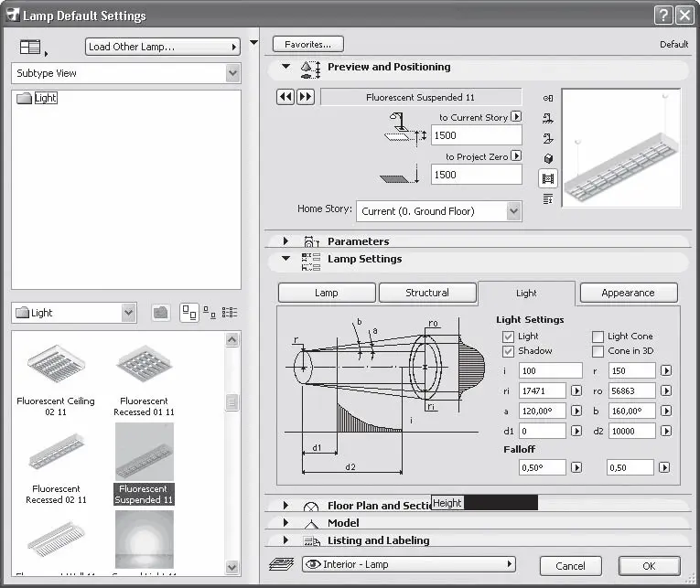Click the library scrollbar down arrow
This screenshot has width=700, height=588.
coord(232,567)
